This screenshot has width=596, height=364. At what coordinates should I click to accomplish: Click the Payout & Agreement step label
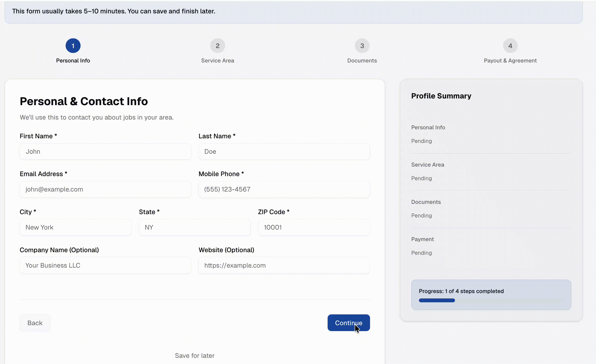tap(510, 60)
